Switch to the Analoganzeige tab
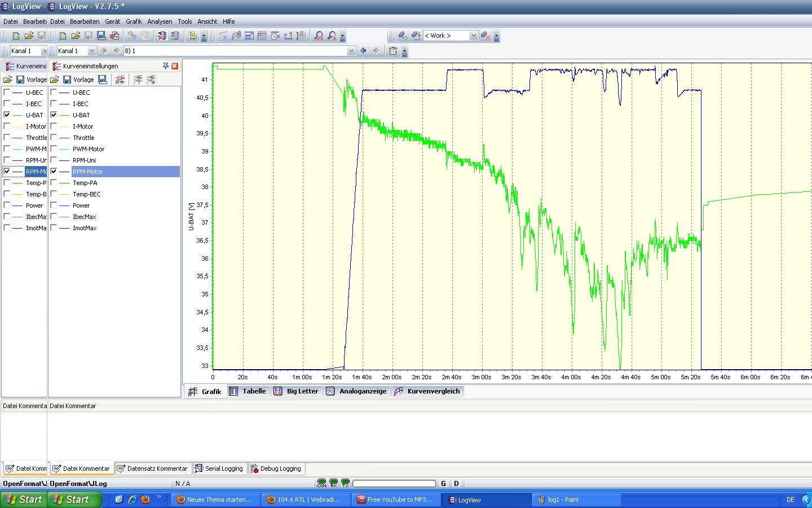 tap(356, 391)
